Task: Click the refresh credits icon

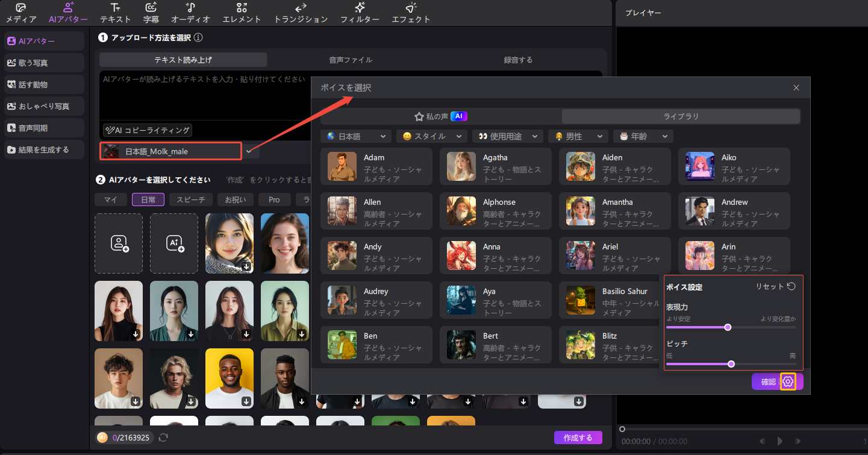Action: [x=163, y=438]
